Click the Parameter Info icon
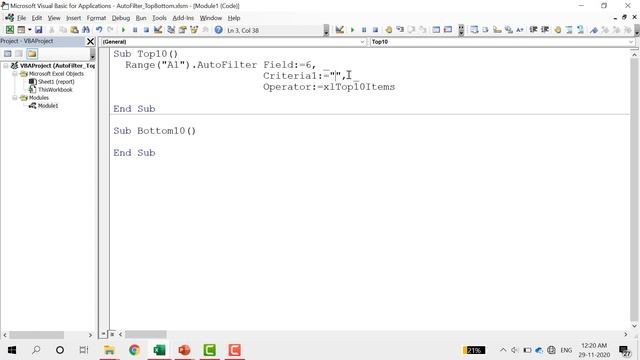Viewport: 640px width, 360px height. pyautogui.click(x=508, y=30)
